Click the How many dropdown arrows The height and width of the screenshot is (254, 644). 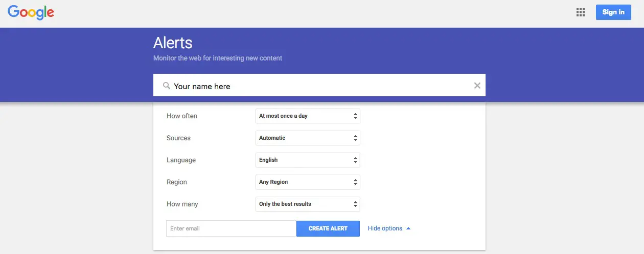click(355, 204)
